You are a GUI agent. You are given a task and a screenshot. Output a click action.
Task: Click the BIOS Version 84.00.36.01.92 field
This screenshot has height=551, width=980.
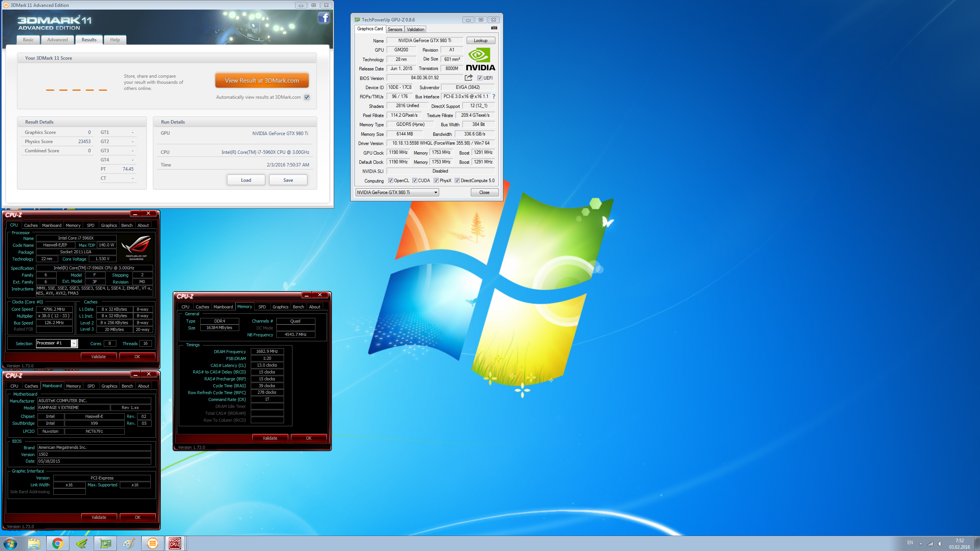click(425, 78)
